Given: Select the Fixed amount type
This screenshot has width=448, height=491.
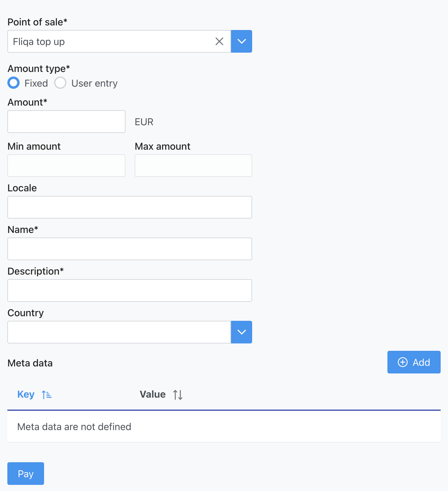Looking at the screenshot, I should pos(13,83).
